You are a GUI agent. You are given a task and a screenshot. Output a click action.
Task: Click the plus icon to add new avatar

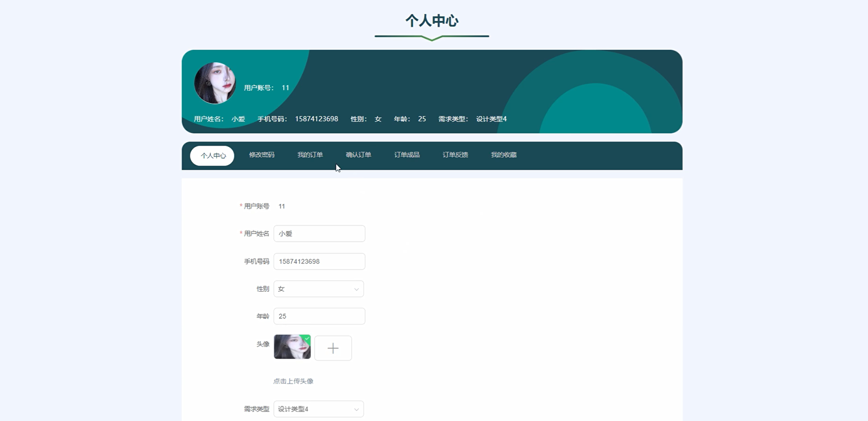click(x=333, y=348)
